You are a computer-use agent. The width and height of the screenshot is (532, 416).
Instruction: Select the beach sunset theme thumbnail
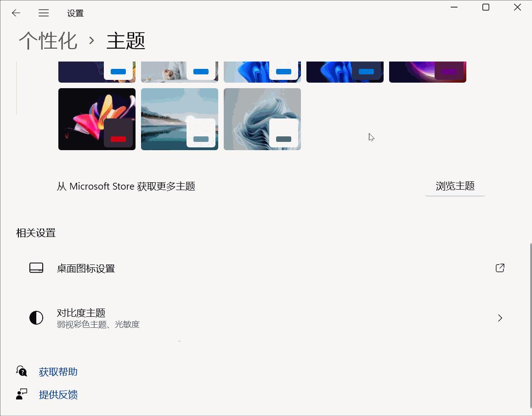point(179,119)
